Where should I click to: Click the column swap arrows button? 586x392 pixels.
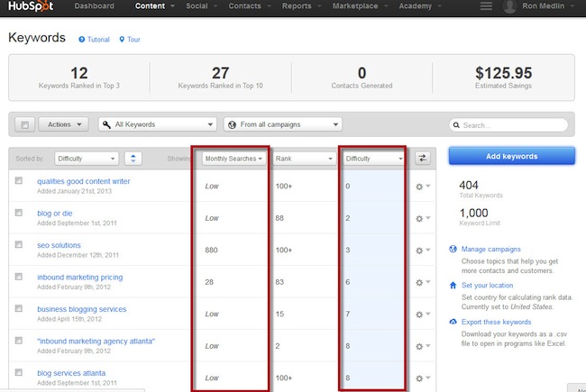point(423,158)
